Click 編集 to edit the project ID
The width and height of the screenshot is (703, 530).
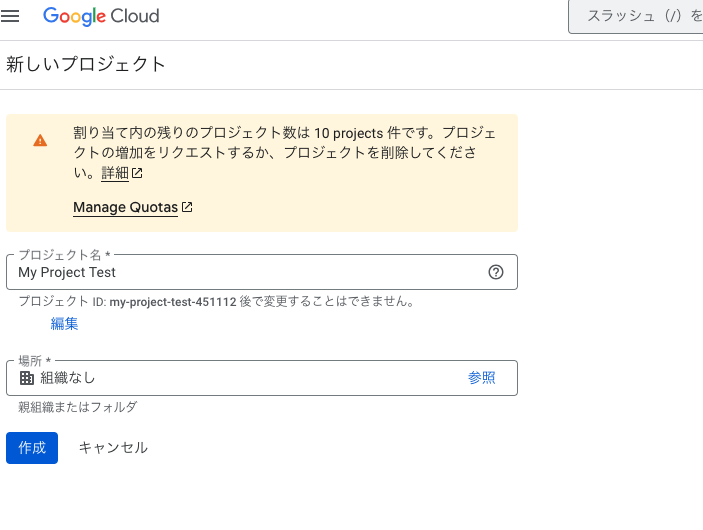65,324
